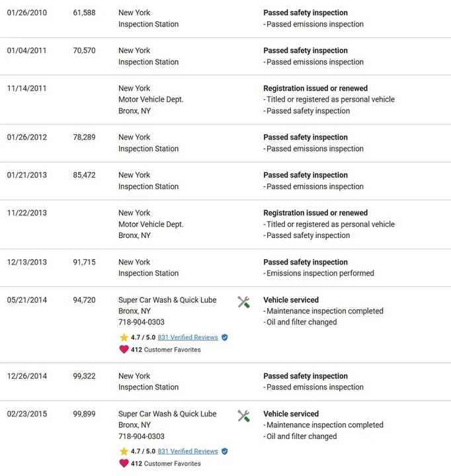Click the 70,570 mileage reading
This screenshot has height=476, width=451.
tap(84, 50)
